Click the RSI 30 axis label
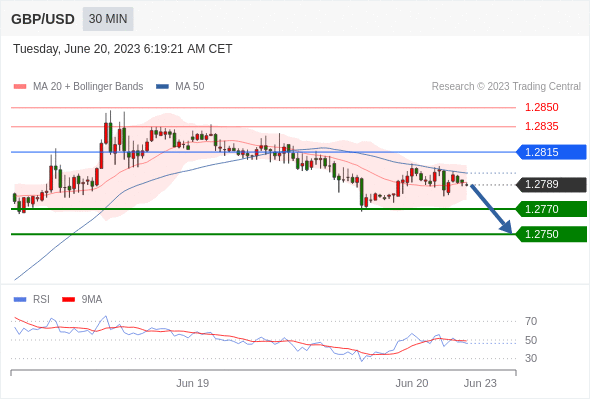The height and width of the screenshot is (400, 590). tap(531, 358)
